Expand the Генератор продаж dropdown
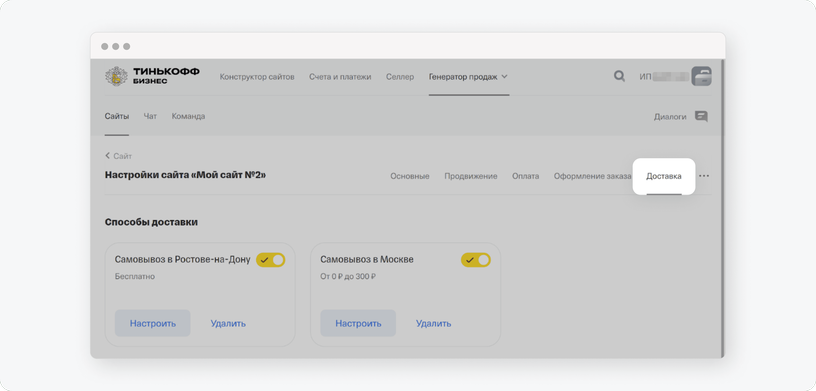 coord(468,77)
